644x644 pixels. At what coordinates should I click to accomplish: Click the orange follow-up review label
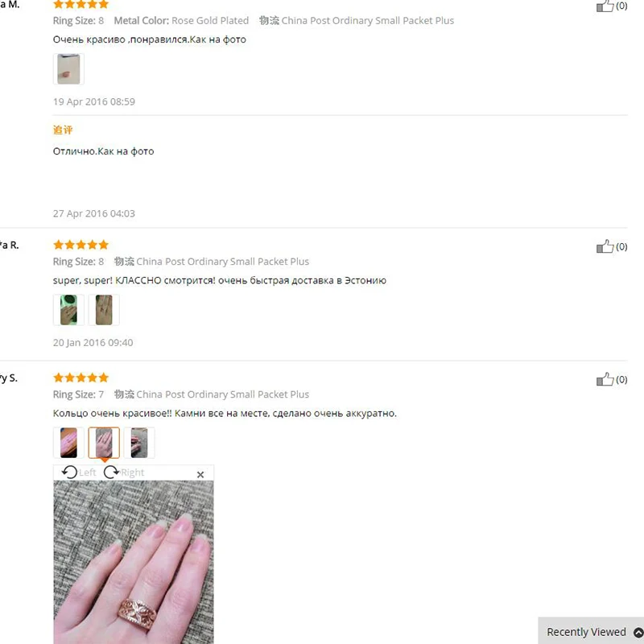(63, 130)
